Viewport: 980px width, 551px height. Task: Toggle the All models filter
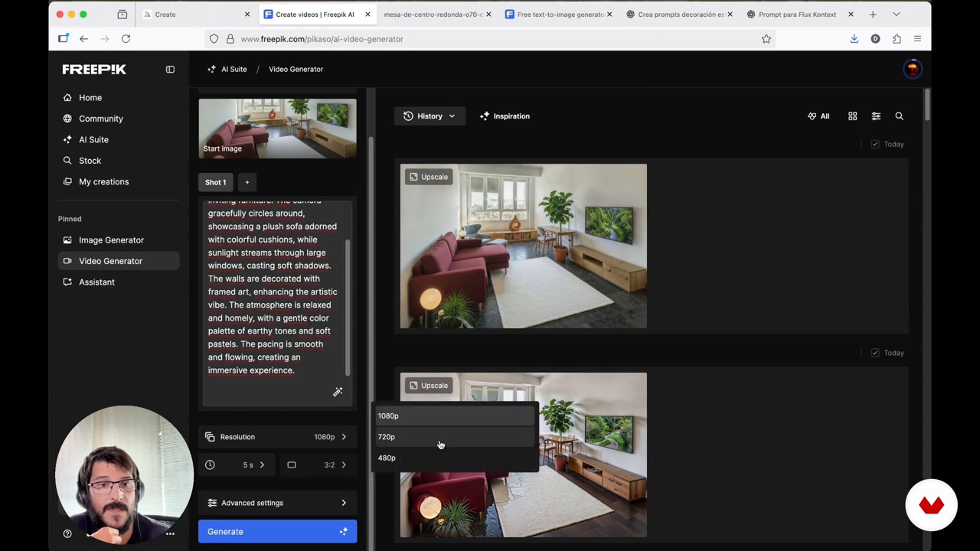point(818,116)
